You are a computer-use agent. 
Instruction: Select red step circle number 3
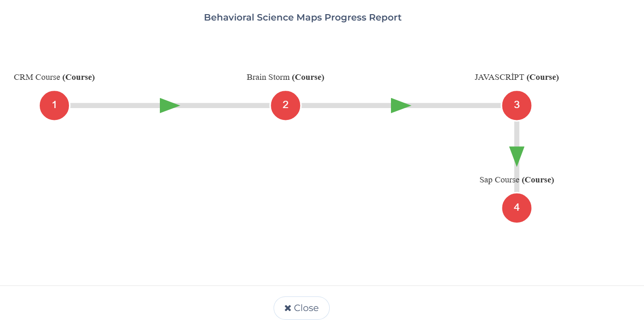[x=517, y=105]
